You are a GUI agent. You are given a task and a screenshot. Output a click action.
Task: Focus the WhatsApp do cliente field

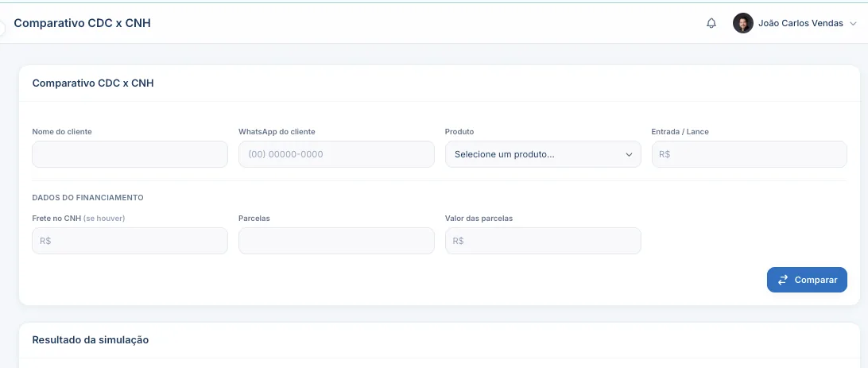pos(336,154)
